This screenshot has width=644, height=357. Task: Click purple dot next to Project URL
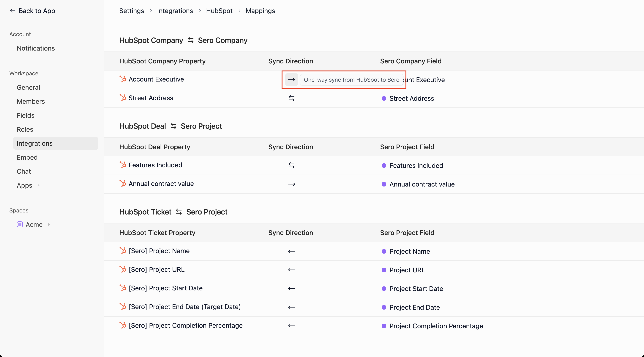[384, 270]
